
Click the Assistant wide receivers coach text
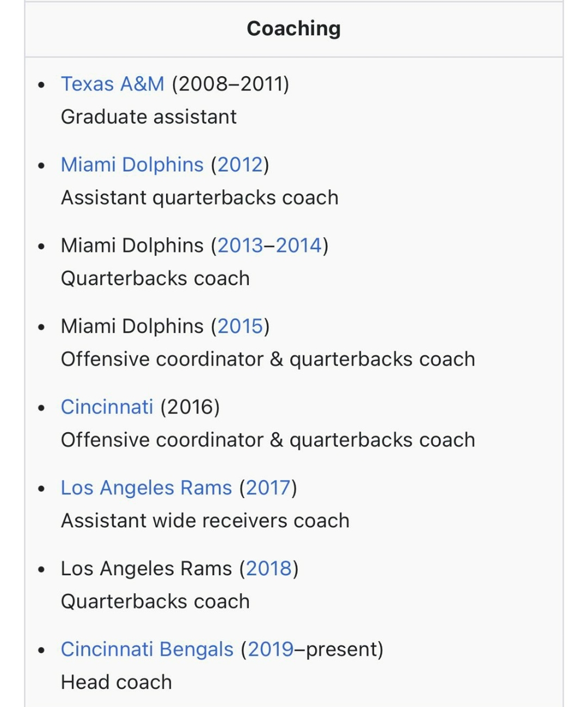pos(205,521)
